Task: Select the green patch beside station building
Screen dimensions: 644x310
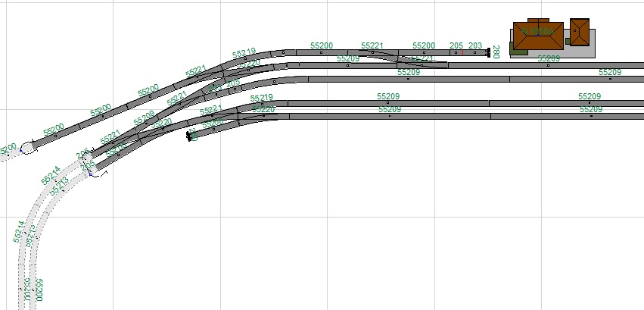Action: 519,52
